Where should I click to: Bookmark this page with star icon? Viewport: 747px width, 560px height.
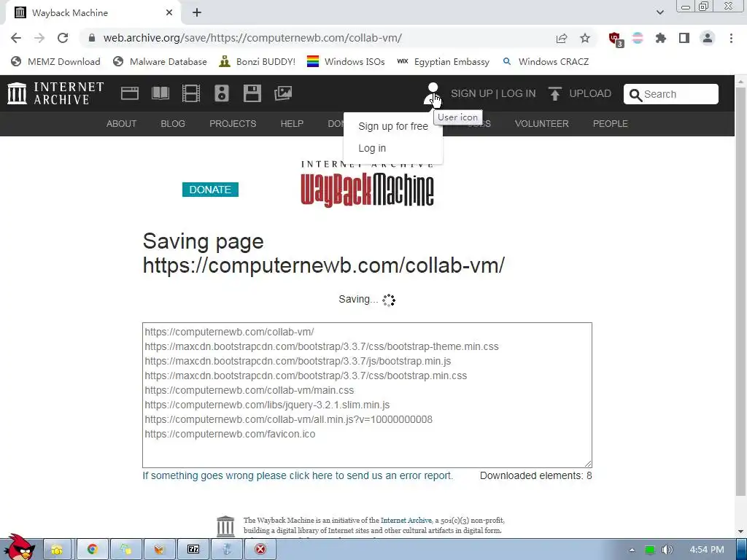coord(585,38)
